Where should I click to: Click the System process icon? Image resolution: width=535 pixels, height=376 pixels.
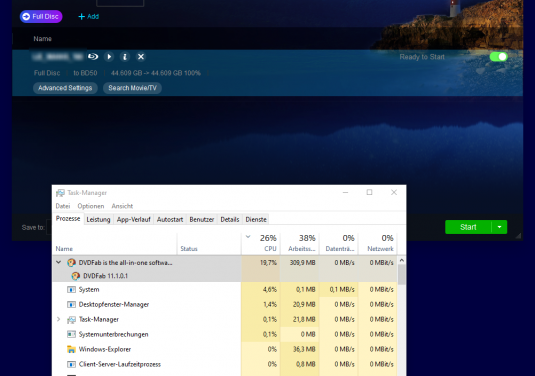[71, 289]
